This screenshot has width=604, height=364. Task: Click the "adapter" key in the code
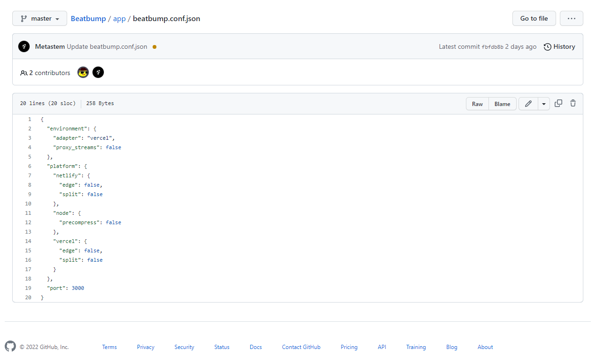point(67,138)
